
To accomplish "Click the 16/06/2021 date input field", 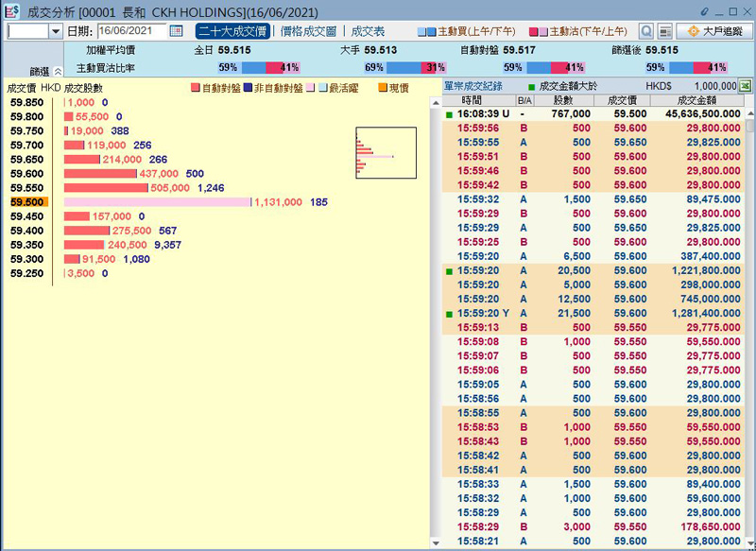I will [x=130, y=31].
